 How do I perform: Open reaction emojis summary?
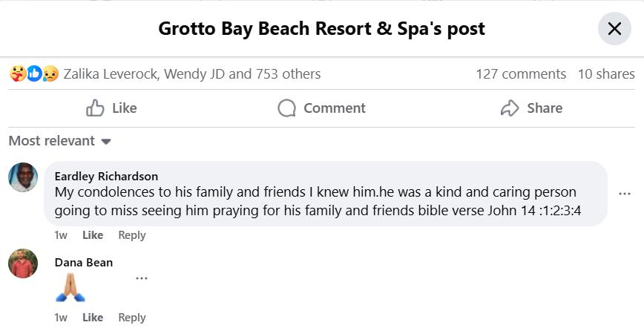click(x=33, y=74)
